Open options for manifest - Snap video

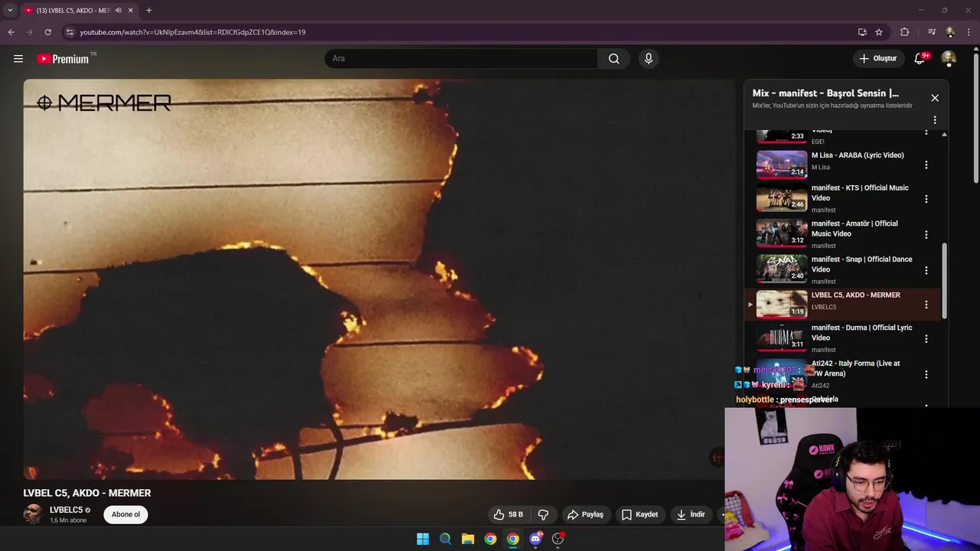[926, 270]
